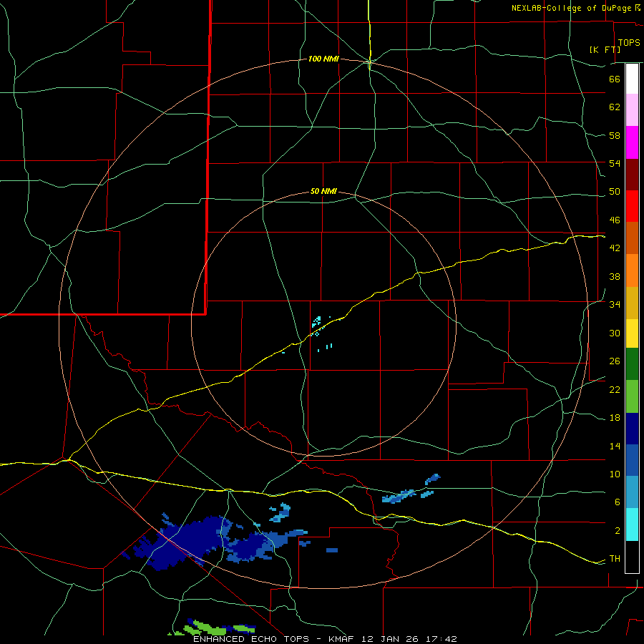Click the navy 14-18 kft legend swatch

click(x=632, y=429)
